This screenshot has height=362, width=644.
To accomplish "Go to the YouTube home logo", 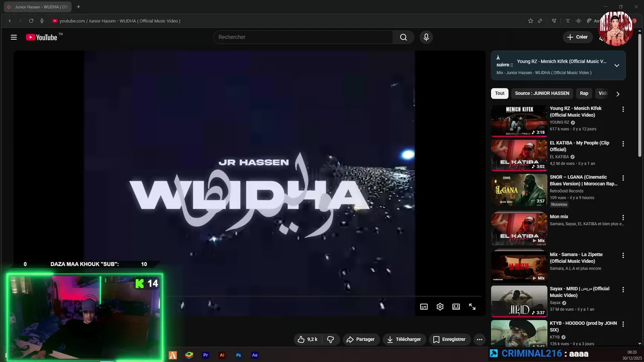I will [x=42, y=37].
